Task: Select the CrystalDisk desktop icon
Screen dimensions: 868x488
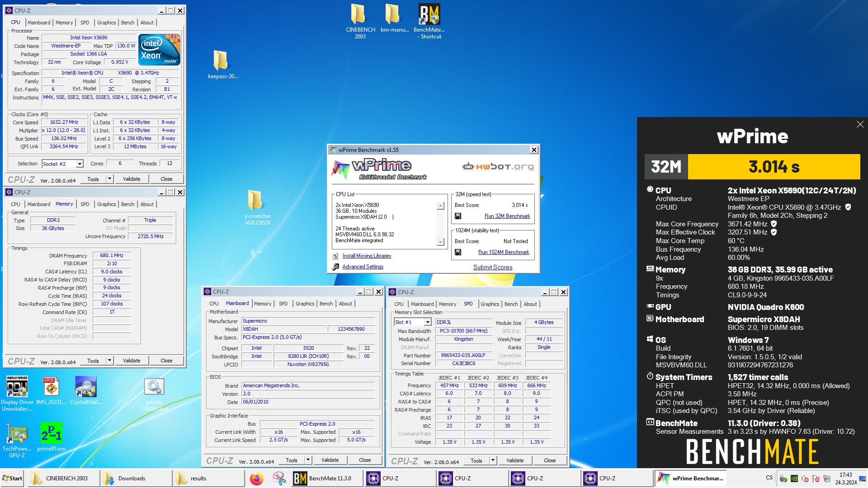Action: click(x=85, y=390)
